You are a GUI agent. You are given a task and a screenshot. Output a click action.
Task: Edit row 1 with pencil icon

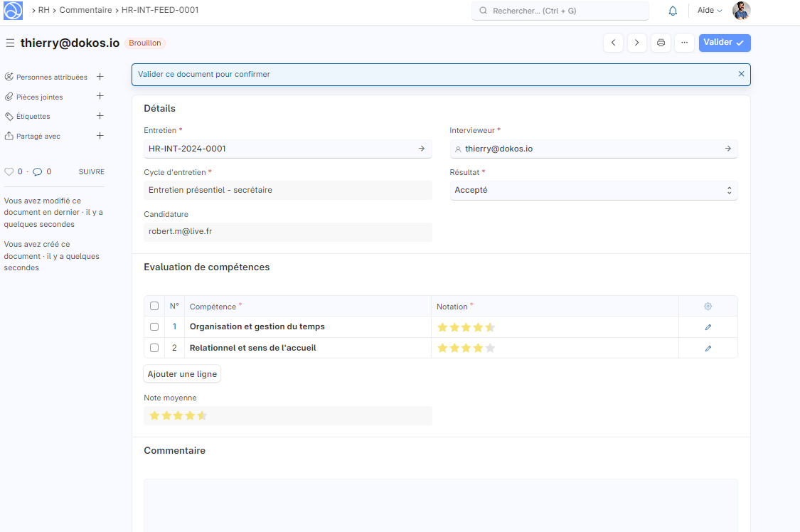coord(708,327)
